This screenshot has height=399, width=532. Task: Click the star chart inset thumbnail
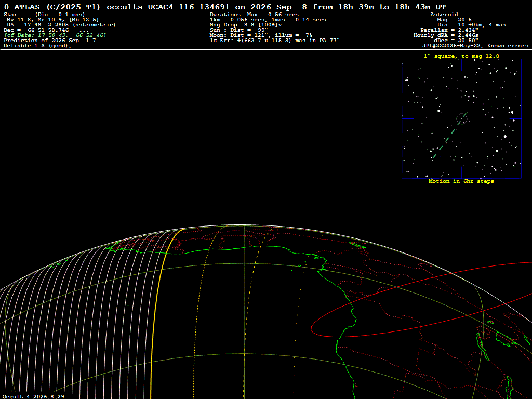click(x=461, y=118)
